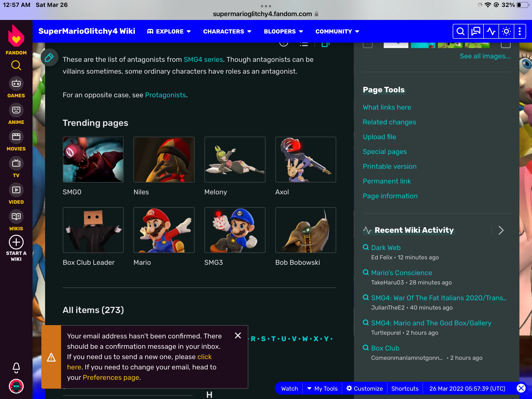
Task: Watch this page from the toolbar
Action: [290, 388]
